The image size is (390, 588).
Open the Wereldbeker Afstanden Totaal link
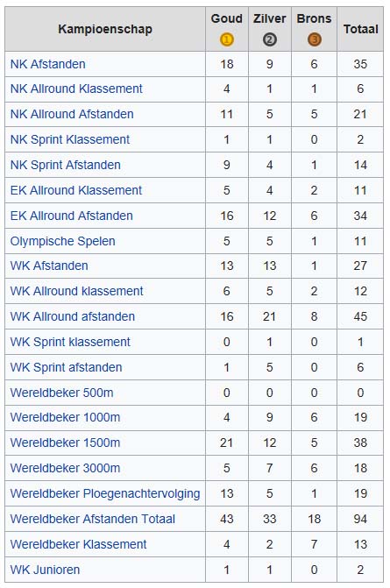93,519
